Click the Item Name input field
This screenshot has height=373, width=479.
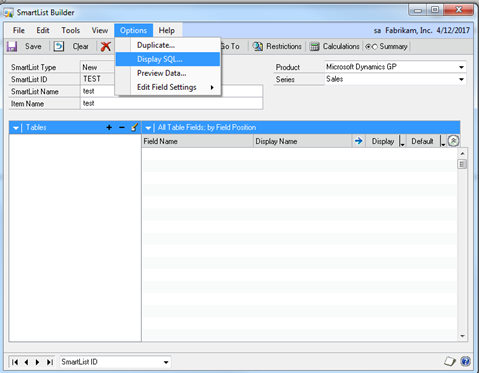coord(171,103)
